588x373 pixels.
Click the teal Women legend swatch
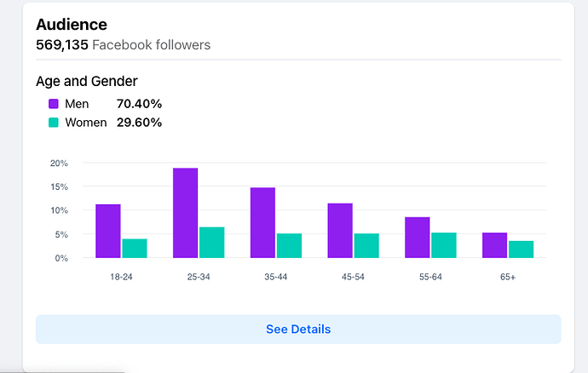[54, 123]
